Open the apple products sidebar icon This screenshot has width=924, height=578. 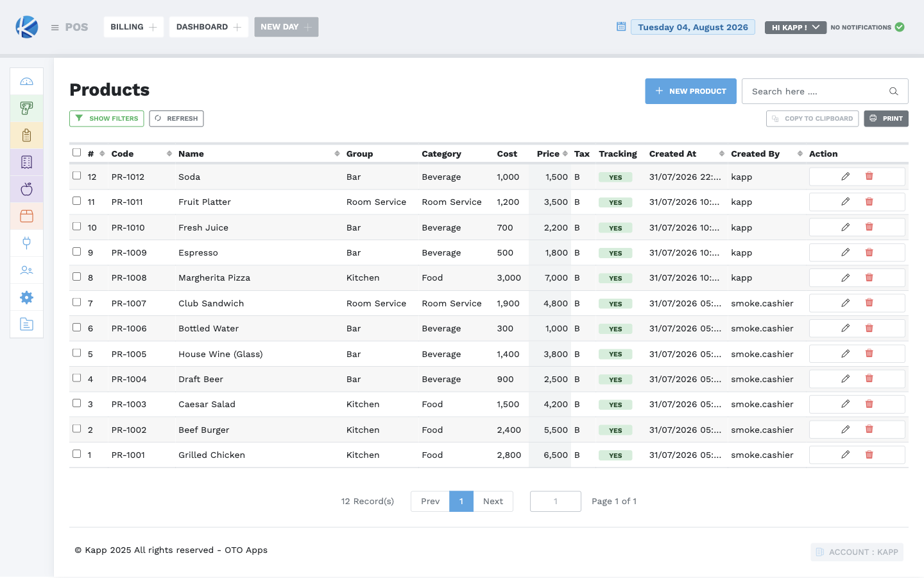[x=26, y=189]
